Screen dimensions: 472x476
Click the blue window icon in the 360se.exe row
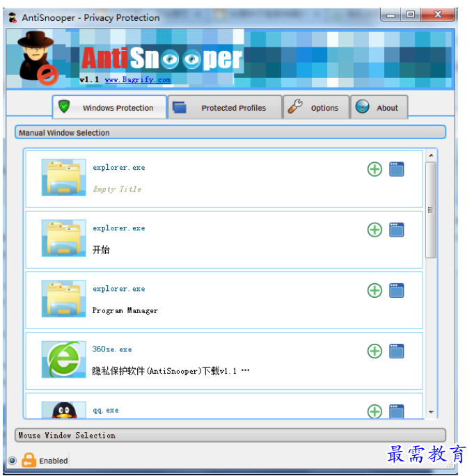click(396, 351)
